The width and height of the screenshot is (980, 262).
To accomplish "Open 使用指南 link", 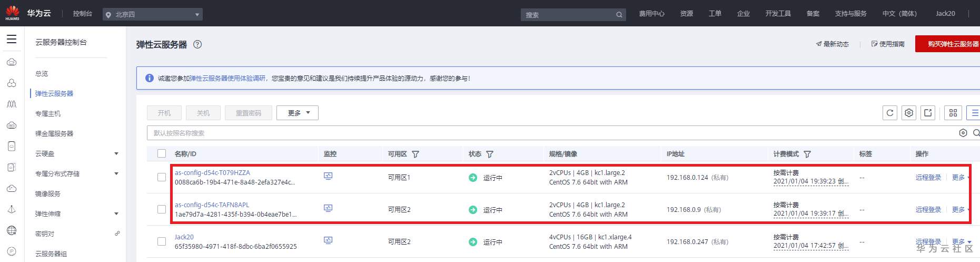I will (888, 44).
